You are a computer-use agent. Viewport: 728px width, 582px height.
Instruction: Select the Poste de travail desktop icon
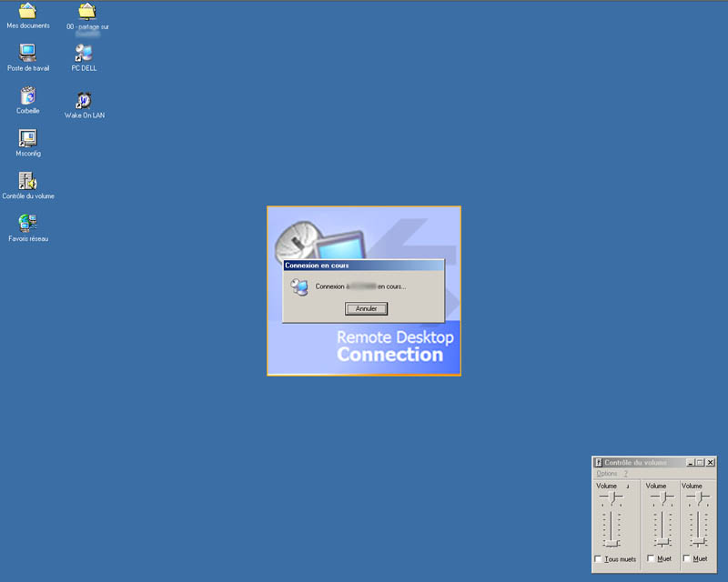click(27, 53)
